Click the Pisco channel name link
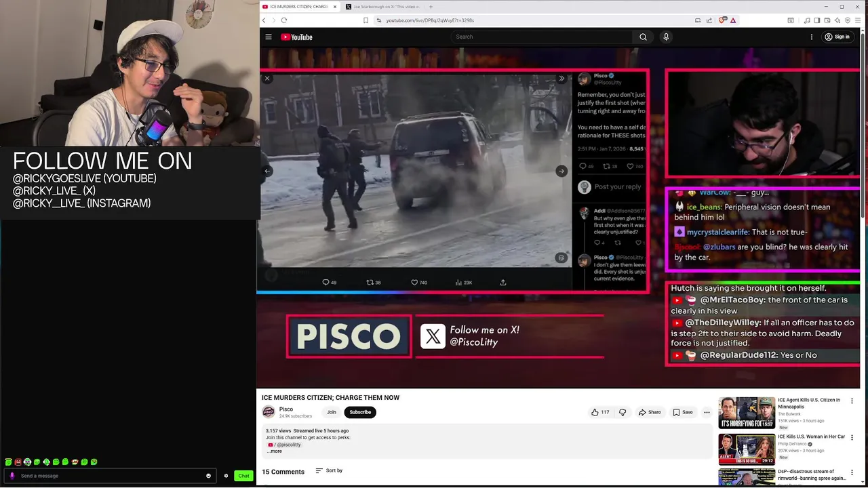Screen dimensions: 868x488 tap(286, 409)
